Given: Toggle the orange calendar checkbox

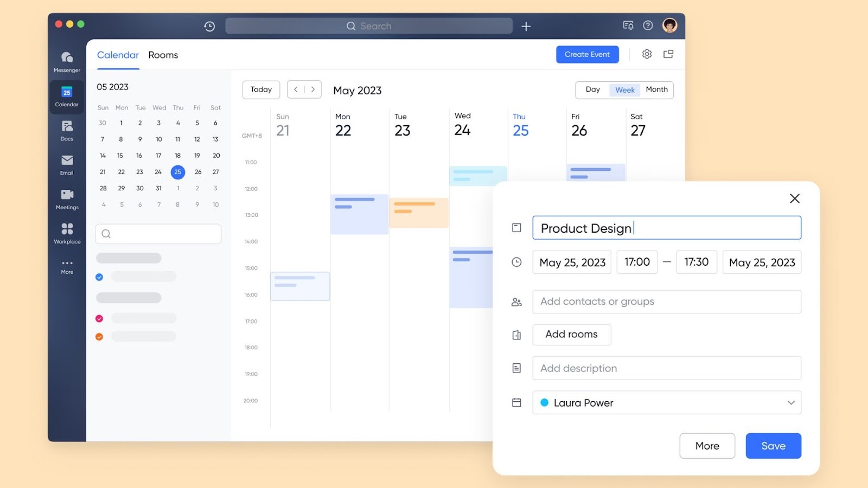Looking at the screenshot, I should [x=99, y=337].
